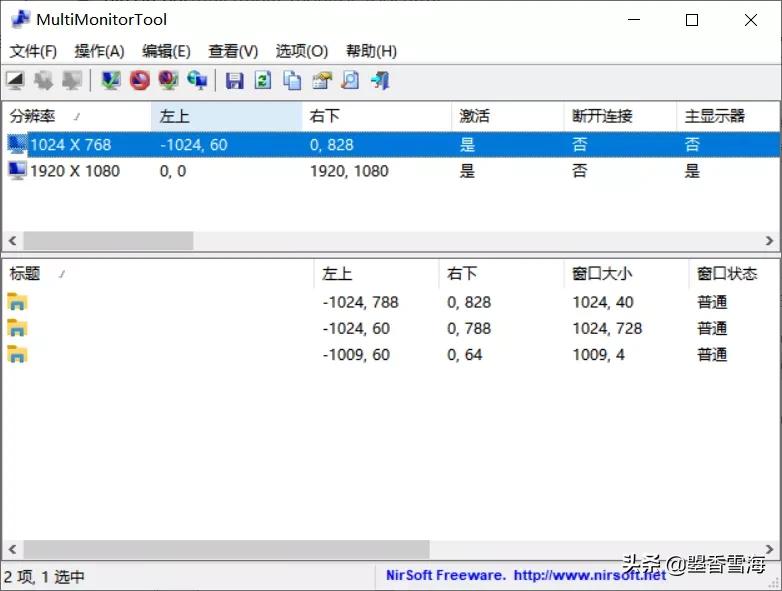The image size is (782, 591).
Task: Select the 1920 X 1080 monitor row
Action: [x=391, y=171]
